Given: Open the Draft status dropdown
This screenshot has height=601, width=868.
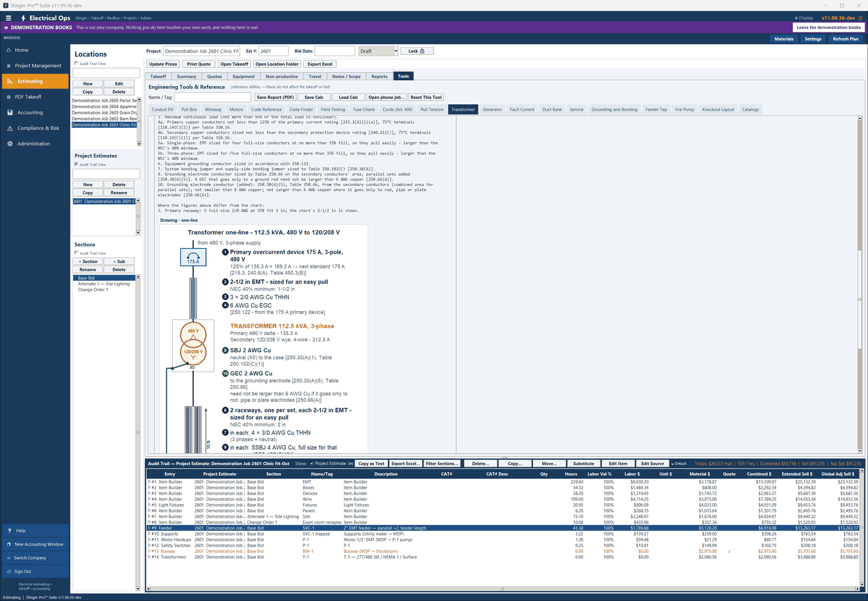Looking at the screenshot, I should [396, 51].
